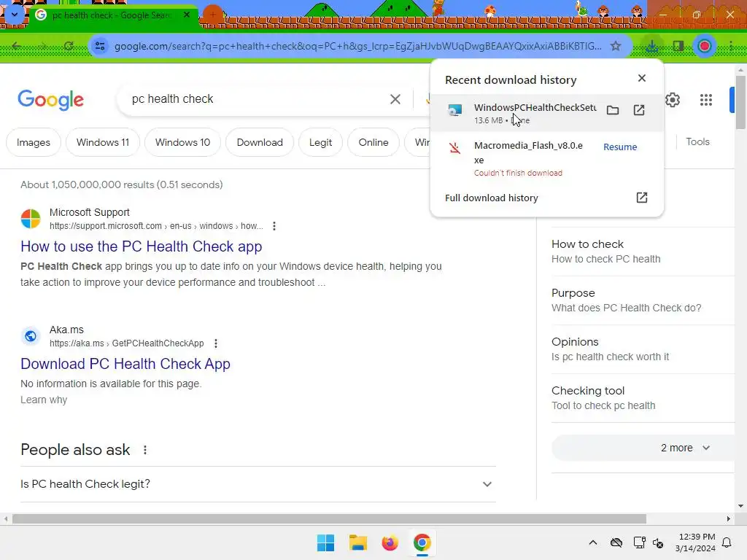The height and width of the screenshot is (560, 747).
Task: Click Microsoft Support site favicon
Action: (x=31, y=219)
